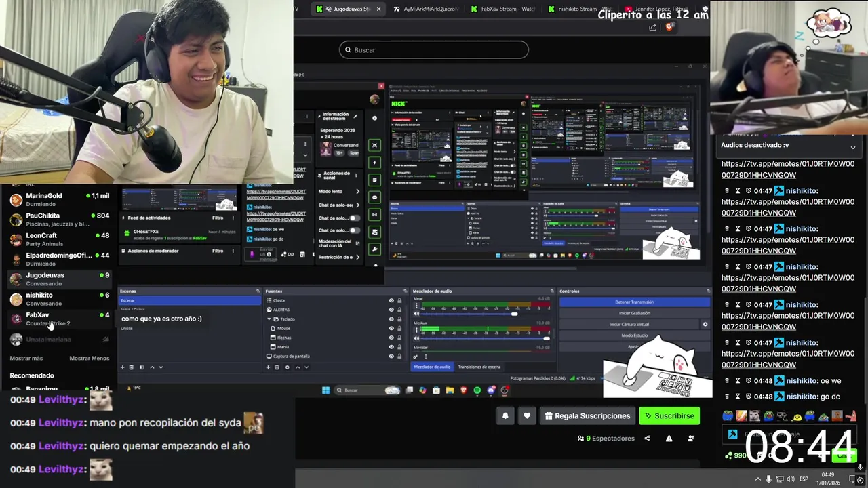Click the Mostrar más link in sidebar
The image size is (868, 488).
coord(26,358)
